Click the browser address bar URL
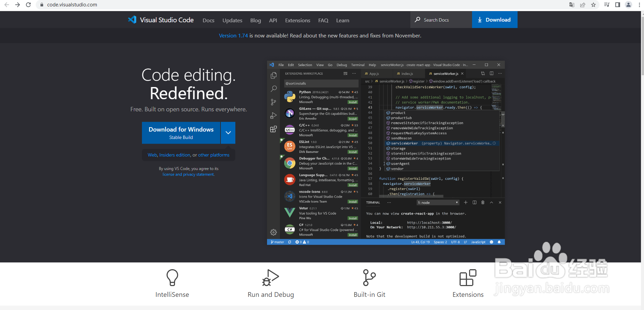Screen dimensions: 644x310 (72, 5)
